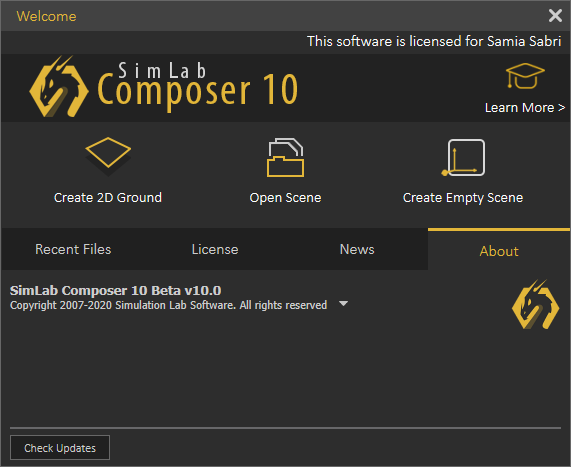Click the licensed for Samia Sabri text
This screenshot has width=571, height=467.
click(x=434, y=41)
